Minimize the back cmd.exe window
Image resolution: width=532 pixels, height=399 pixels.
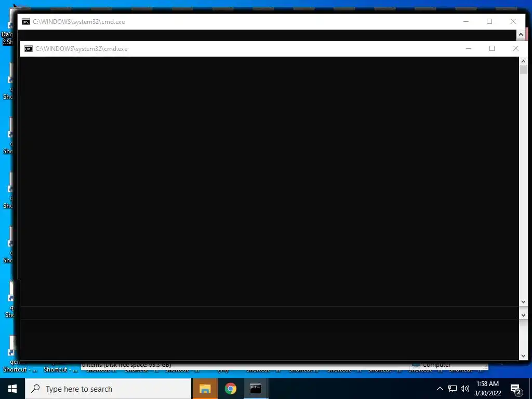point(466,21)
